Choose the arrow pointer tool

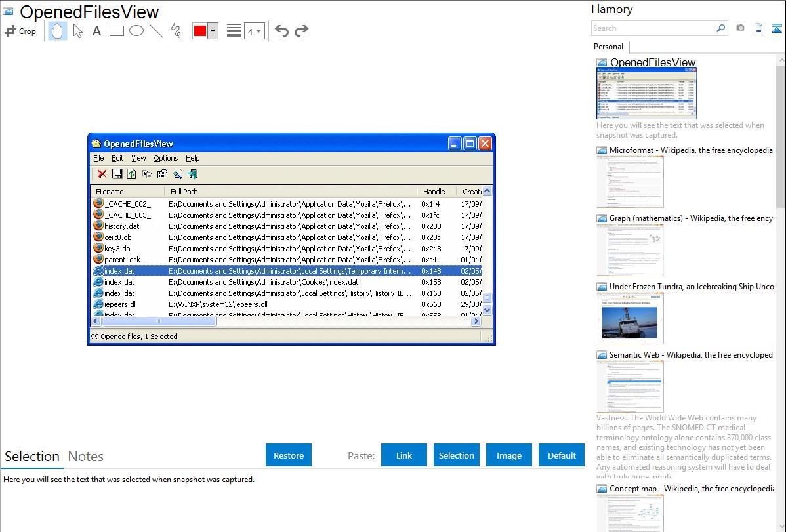coord(77,31)
